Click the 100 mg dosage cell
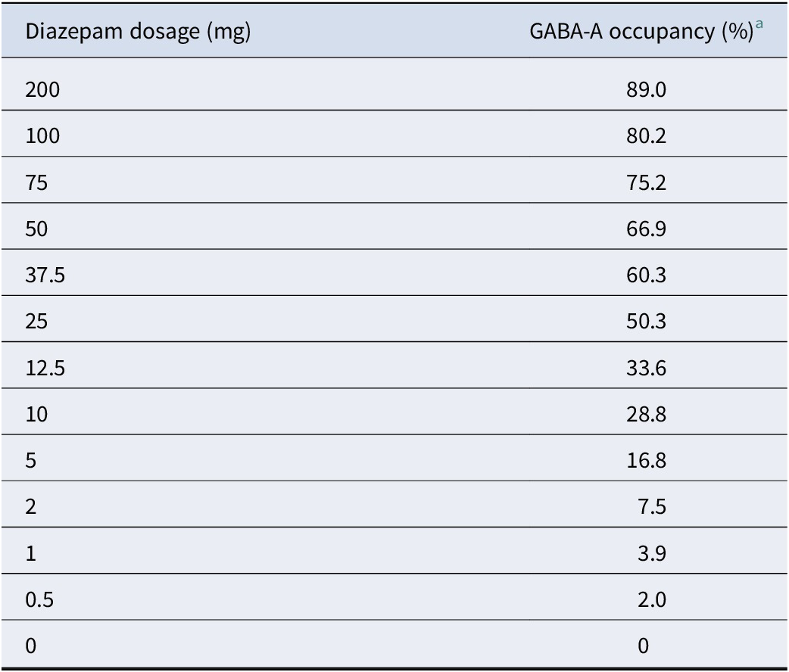 tap(42, 135)
